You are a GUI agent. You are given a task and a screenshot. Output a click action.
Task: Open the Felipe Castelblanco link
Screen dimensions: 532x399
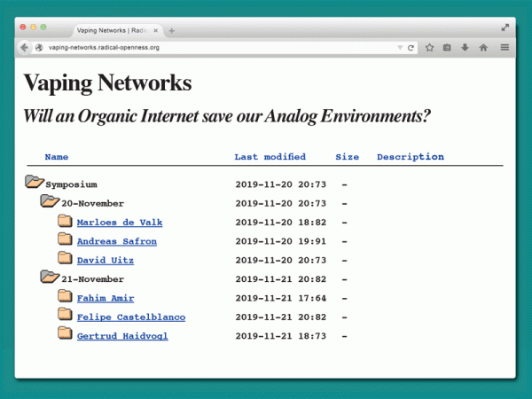[x=130, y=317]
